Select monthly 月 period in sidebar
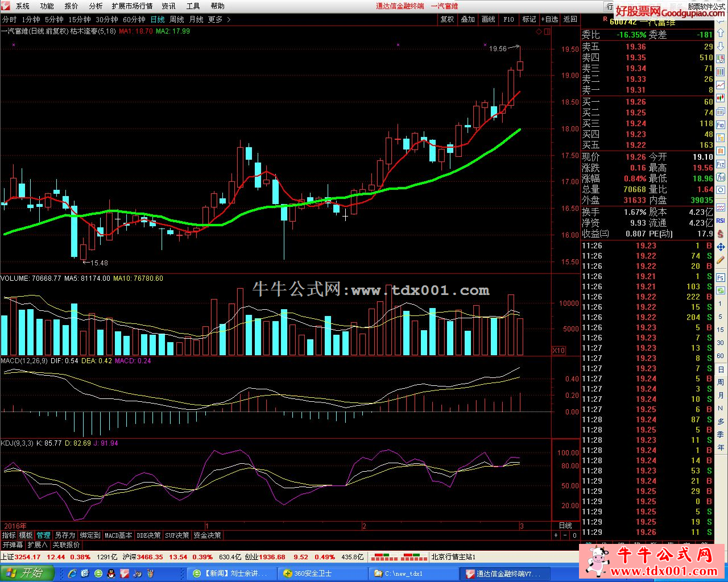728x582 pixels. tap(721, 395)
